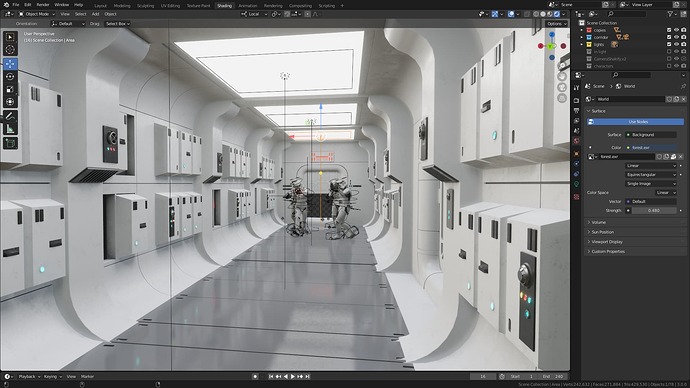Select the Annotate pencil tool

(x=10, y=116)
